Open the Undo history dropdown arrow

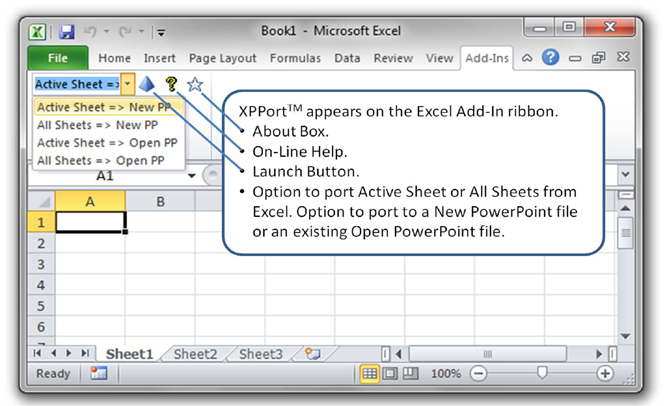coord(106,31)
